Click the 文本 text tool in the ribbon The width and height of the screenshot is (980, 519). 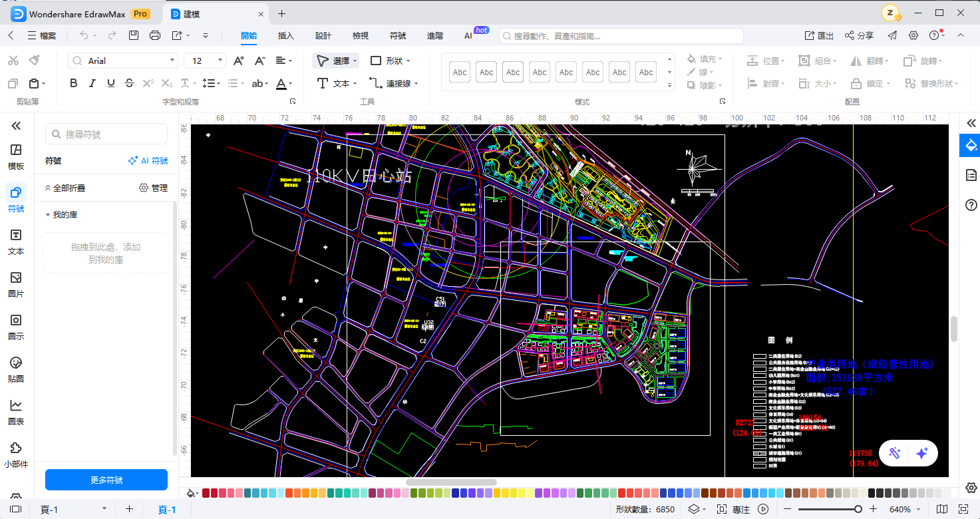pos(336,83)
